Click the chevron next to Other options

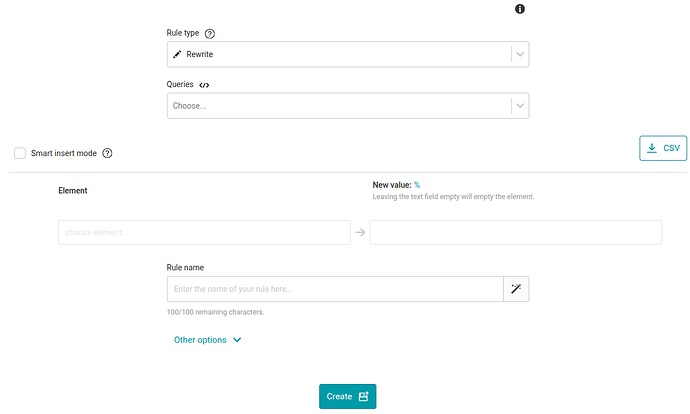tap(237, 340)
